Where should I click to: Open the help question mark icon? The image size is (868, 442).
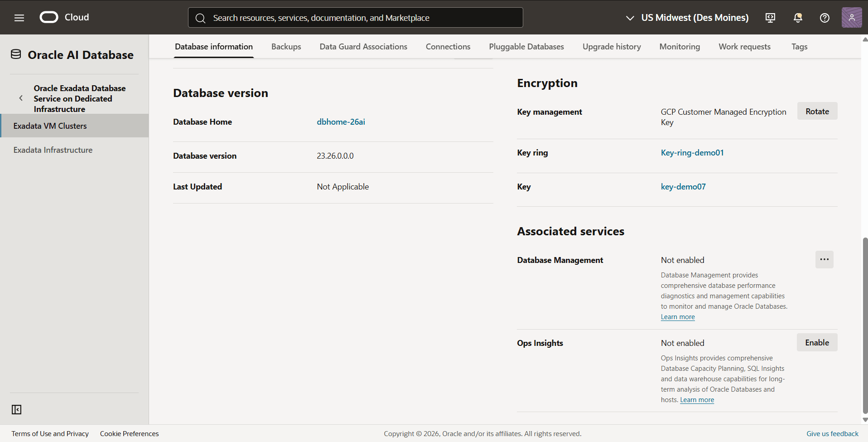[825, 18]
